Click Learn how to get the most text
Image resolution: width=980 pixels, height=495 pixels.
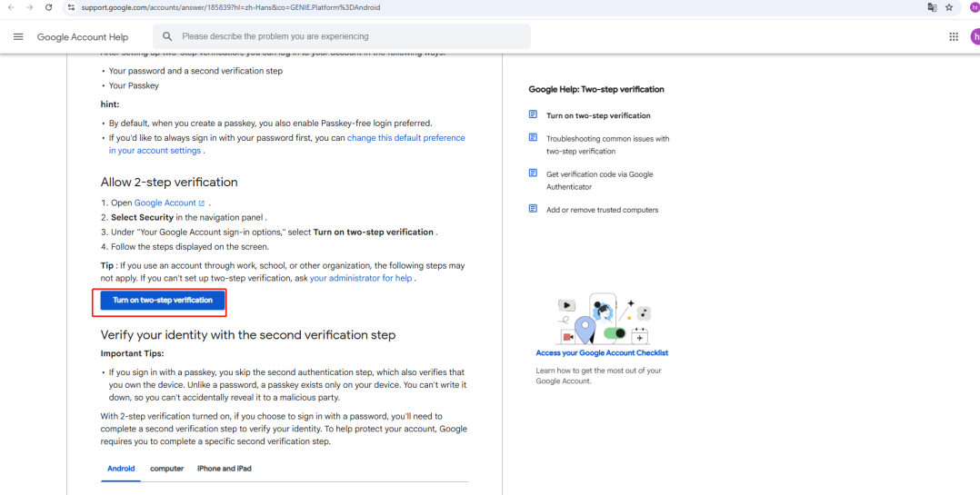[598, 376]
